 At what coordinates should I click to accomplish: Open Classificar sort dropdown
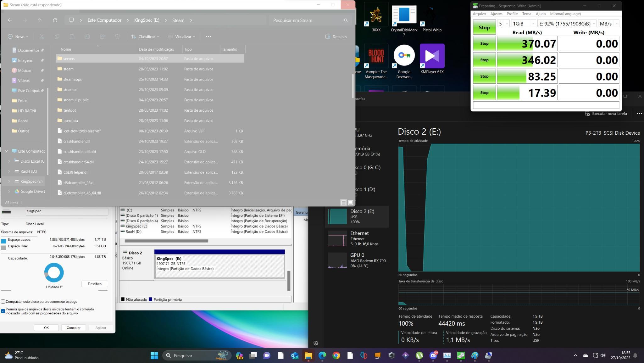(x=145, y=36)
